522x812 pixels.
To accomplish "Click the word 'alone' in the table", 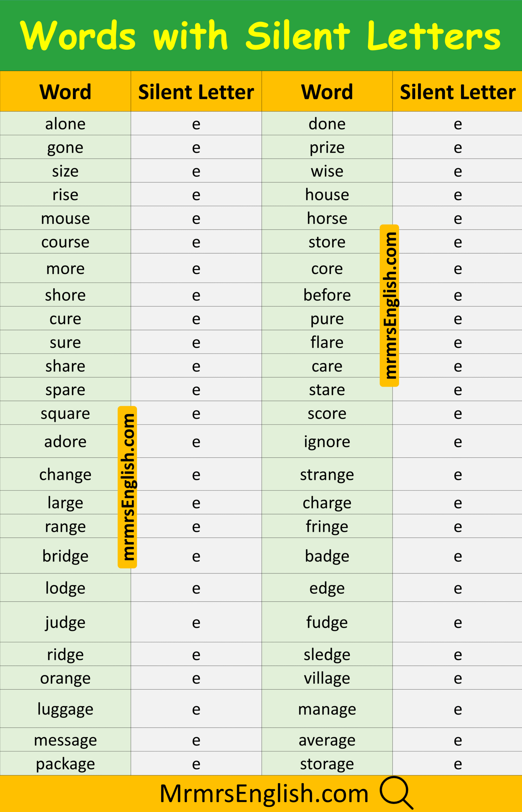I will (65, 124).
